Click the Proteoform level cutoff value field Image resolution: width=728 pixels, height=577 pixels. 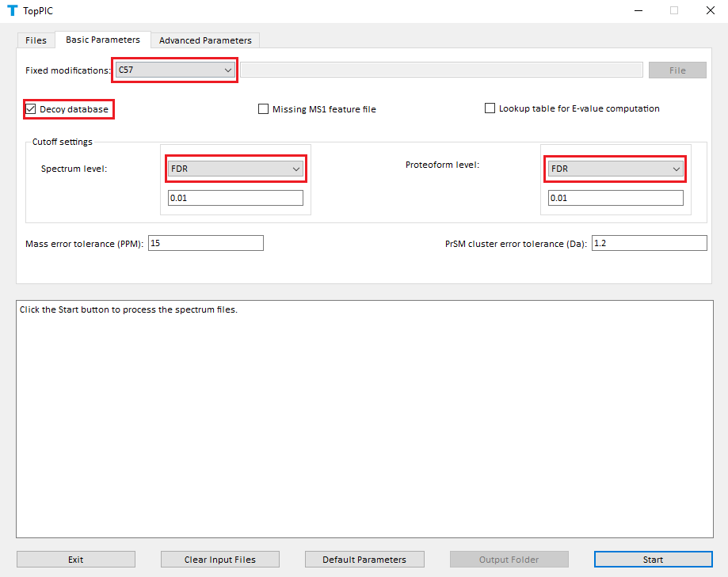[x=616, y=198]
